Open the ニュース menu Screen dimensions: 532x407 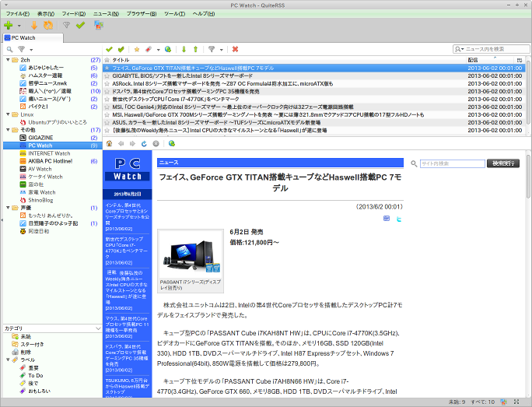106,13
